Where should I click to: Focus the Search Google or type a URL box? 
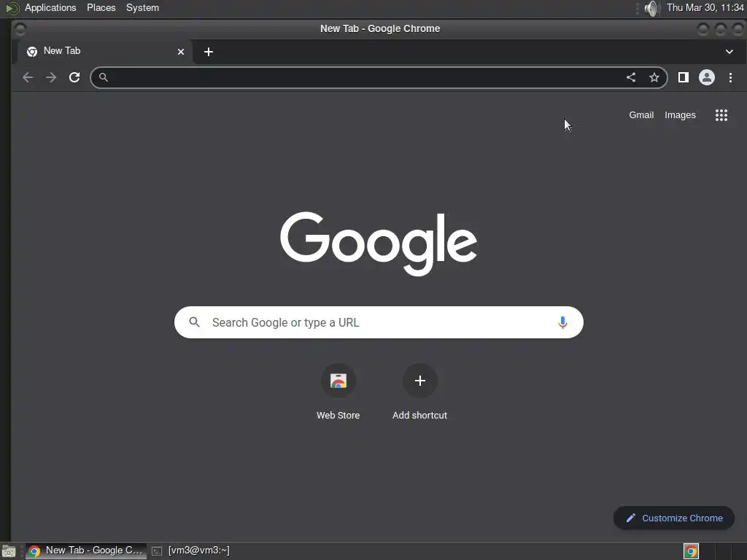[x=379, y=322]
